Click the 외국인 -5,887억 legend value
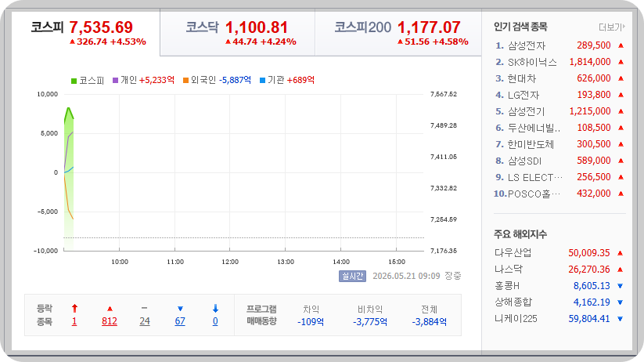Screen dimensions: 644x362 [235, 80]
